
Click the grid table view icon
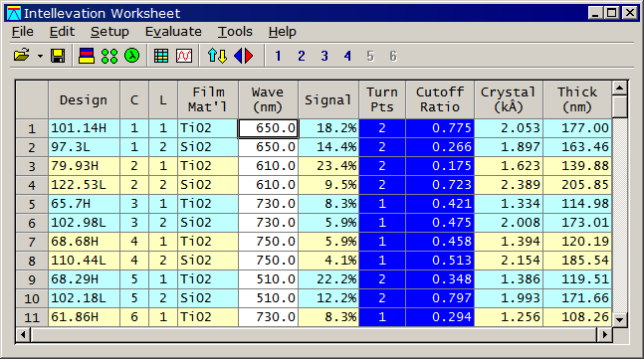(161, 56)
